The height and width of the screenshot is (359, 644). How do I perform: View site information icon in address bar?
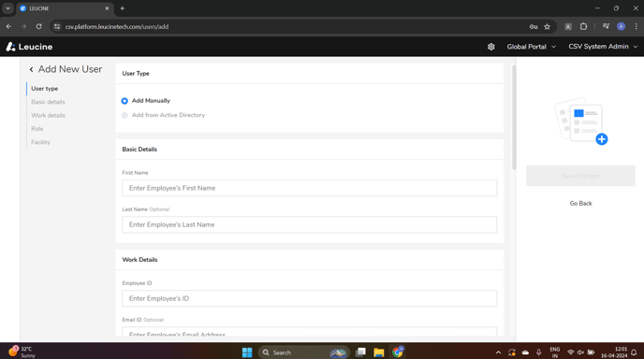click(57, 27)
